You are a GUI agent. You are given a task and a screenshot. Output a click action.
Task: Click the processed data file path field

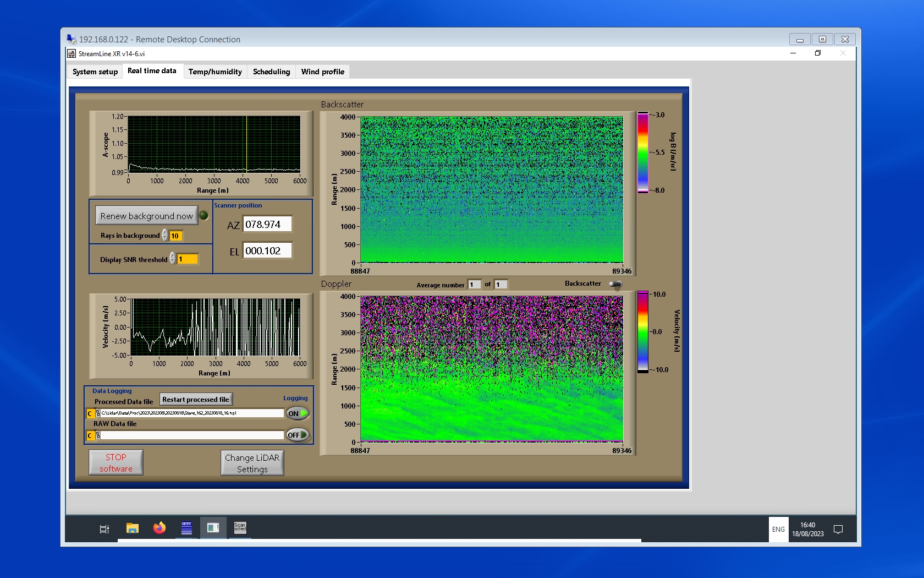[191, 413]
